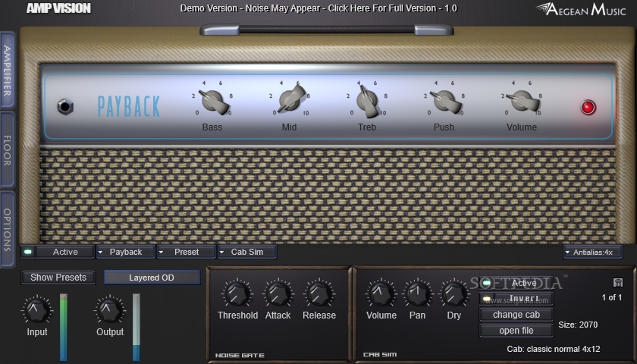Click the Cab Sim Volume knob
Viewport: 637px width, 364px height.
[x=381, y=293]
